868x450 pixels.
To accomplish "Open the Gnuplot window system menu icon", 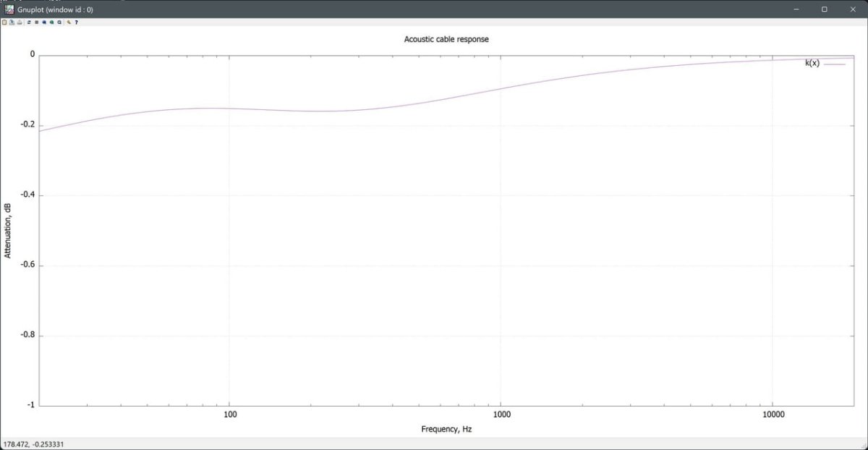I will point(9,9).
